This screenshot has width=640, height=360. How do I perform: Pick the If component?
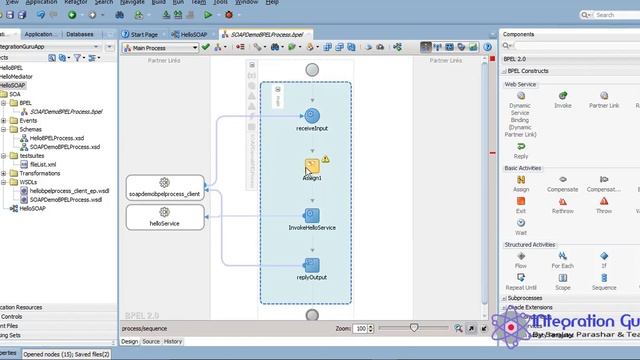604,260
